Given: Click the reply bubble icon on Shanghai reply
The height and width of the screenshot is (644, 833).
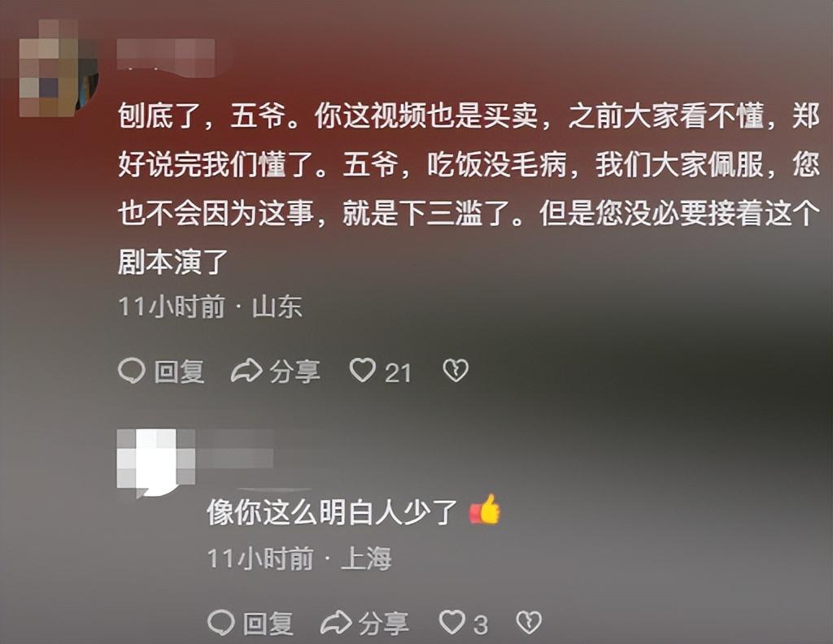Looking at the screenshot, I should [x=220, y=622].
